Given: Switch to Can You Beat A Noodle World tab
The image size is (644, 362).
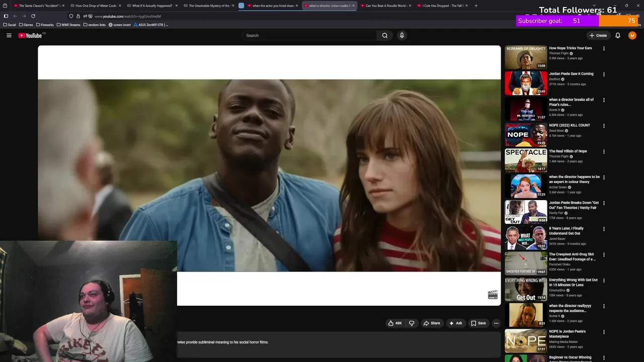Looking at the screenshot, I should (x=385, y=6).
